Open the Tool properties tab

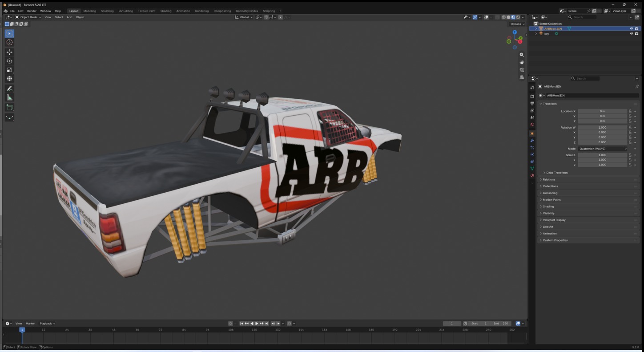coord(532,88)
